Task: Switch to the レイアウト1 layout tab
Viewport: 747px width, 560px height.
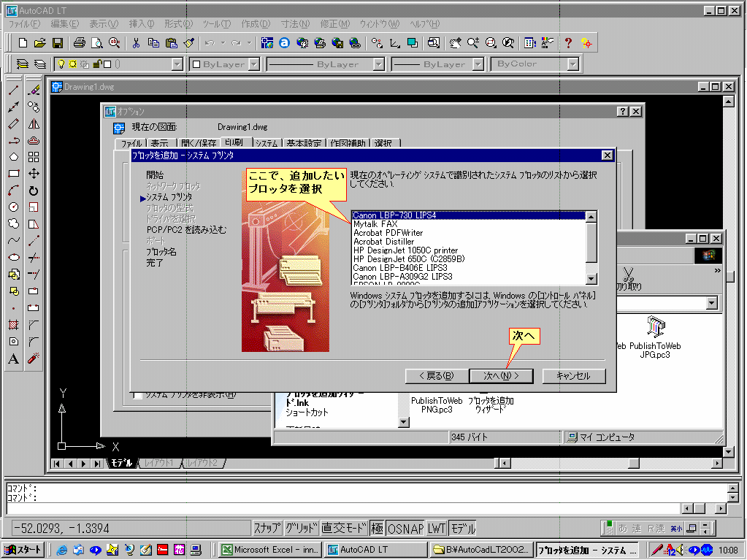Action: point(159,463)
